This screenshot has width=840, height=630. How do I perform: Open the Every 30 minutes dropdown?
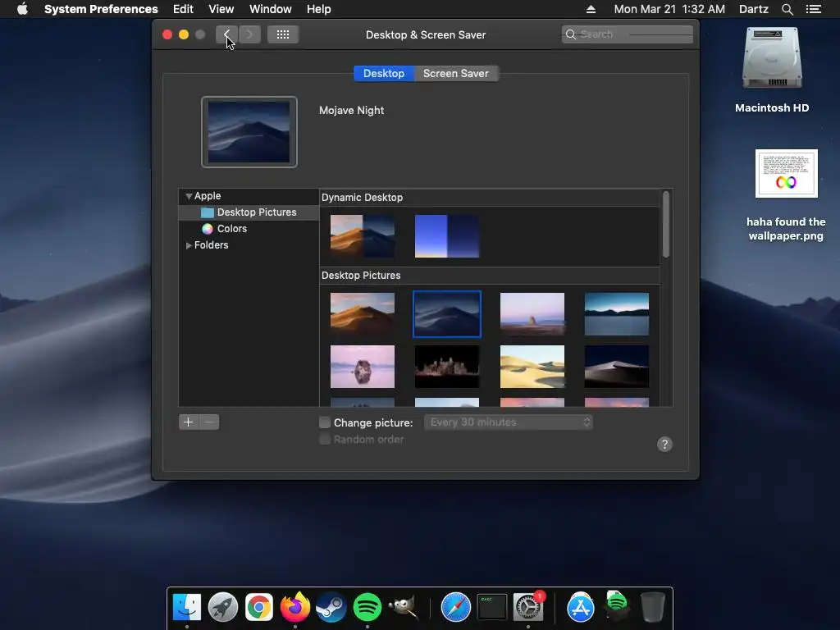[508, 422]
